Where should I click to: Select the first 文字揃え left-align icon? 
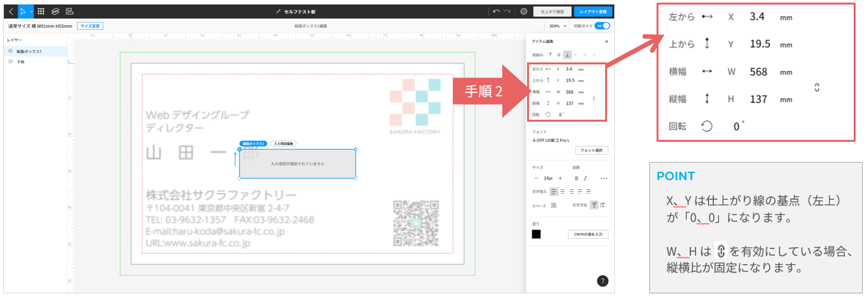554,191
